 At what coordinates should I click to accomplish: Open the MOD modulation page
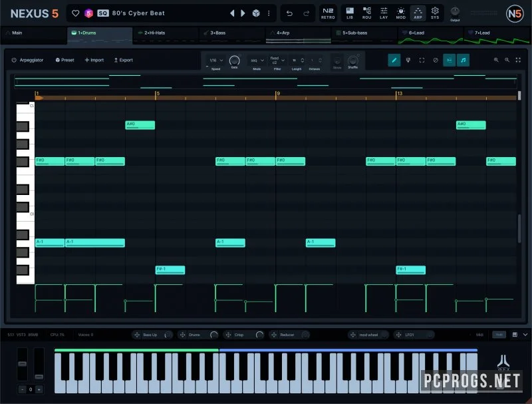(401, 13)
